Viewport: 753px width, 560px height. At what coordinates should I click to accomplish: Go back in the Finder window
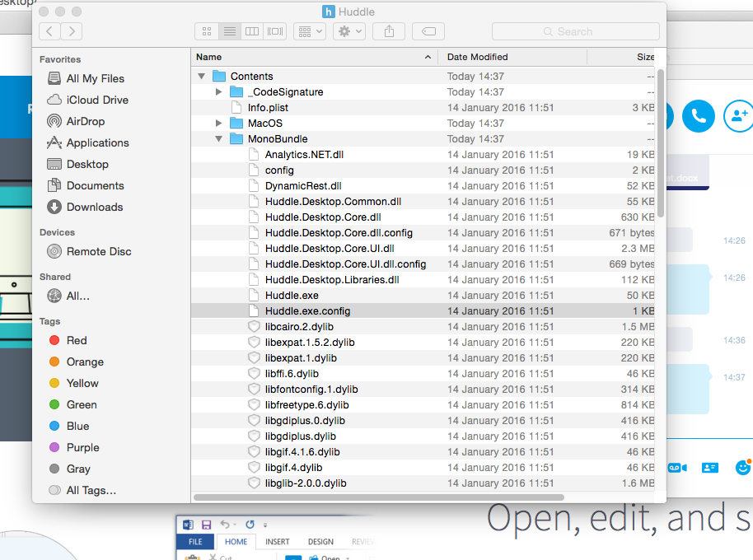point(49,31)
